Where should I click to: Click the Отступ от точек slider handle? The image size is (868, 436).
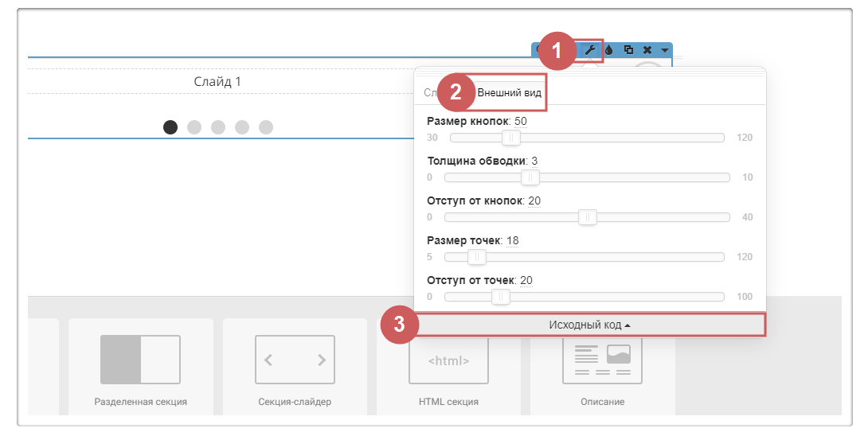click(501, 297)
